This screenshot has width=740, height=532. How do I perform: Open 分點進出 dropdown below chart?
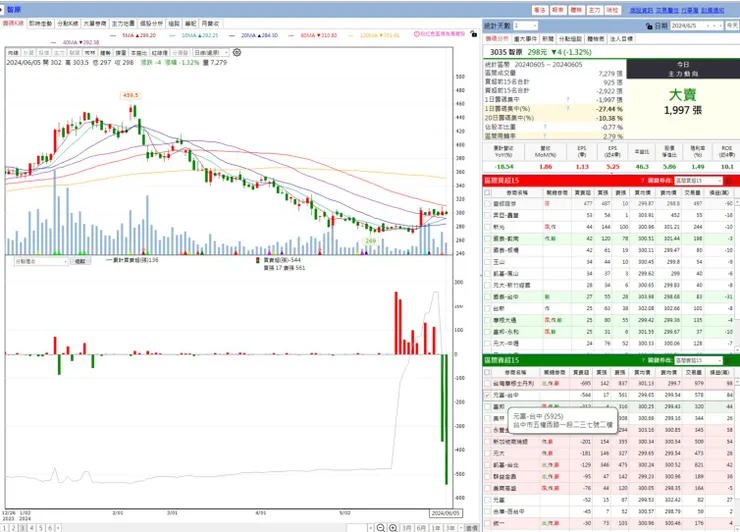pos(41,261)
